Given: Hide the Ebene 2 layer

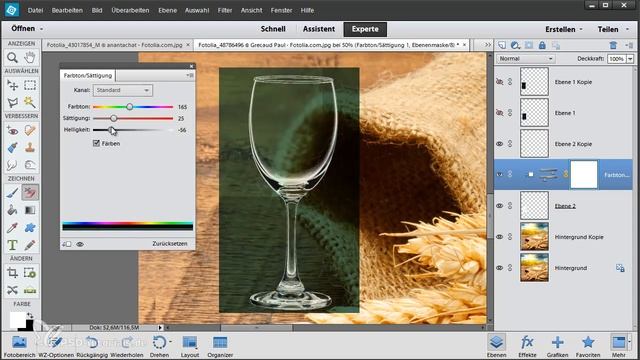Looking at the screenshot, I should click(x=500, y=206).
